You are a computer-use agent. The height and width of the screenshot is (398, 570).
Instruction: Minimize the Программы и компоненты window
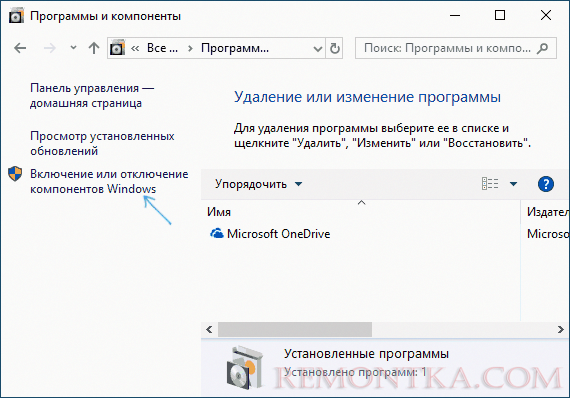pyautogui.click(x=455, y=15)
